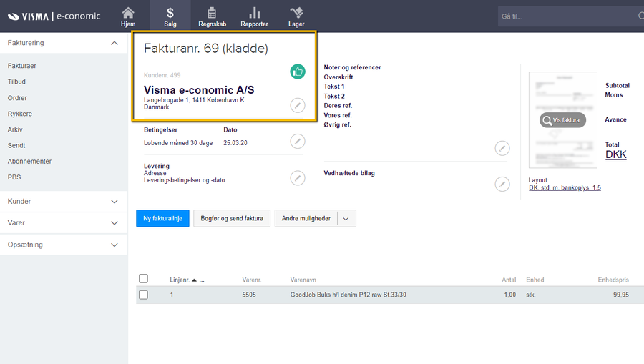Toggle the select-all lines checkbox
The height and width of the screenshot is (364, 644).
(143, 279)
